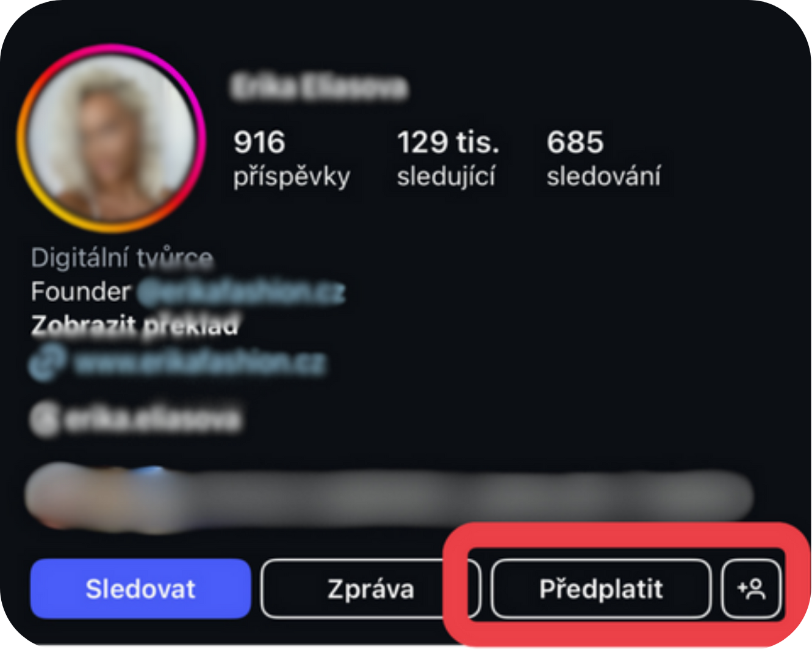Subscribe using the Předplatit button

601,589
